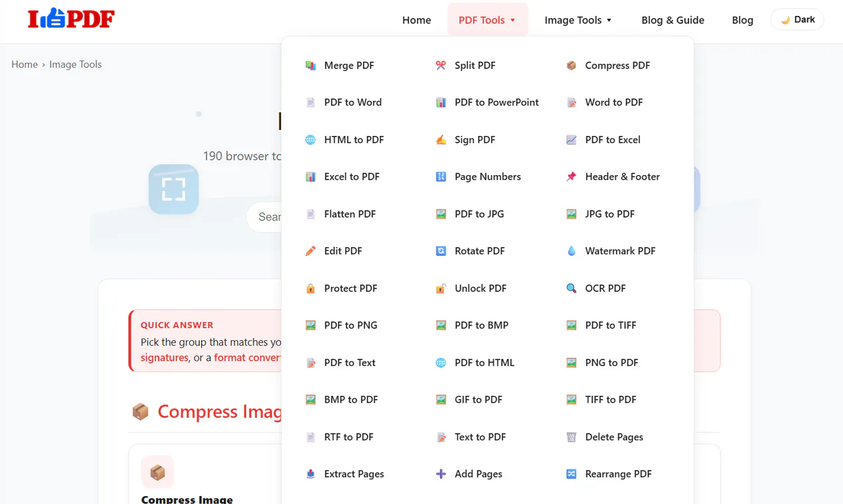Screen dimensions: 843x504
Task: Click the OCR PDF magnifier icon
Action: [572, 288]
